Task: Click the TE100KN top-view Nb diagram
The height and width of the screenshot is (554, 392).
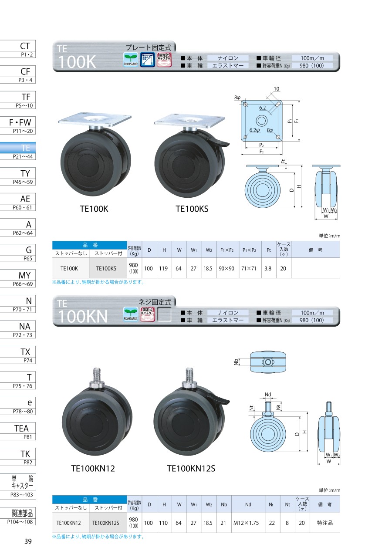Action: pyautogui.click(x=268, y=361)
